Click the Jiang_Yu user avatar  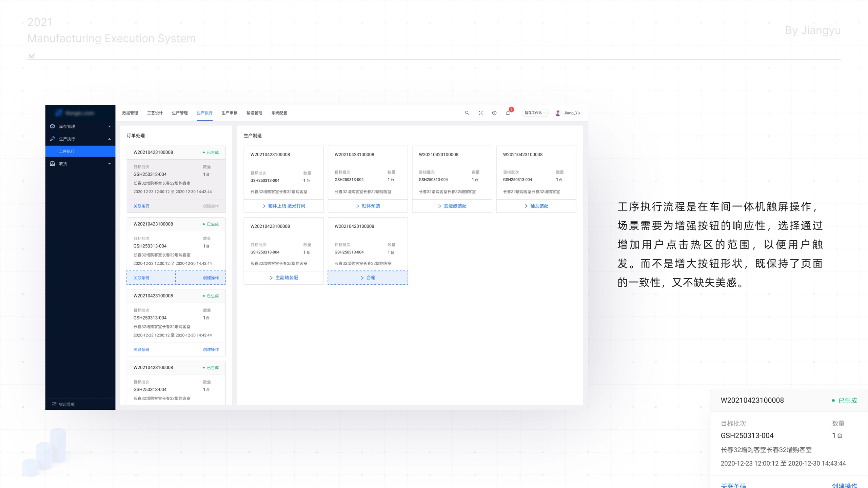(x=558, y=113)
